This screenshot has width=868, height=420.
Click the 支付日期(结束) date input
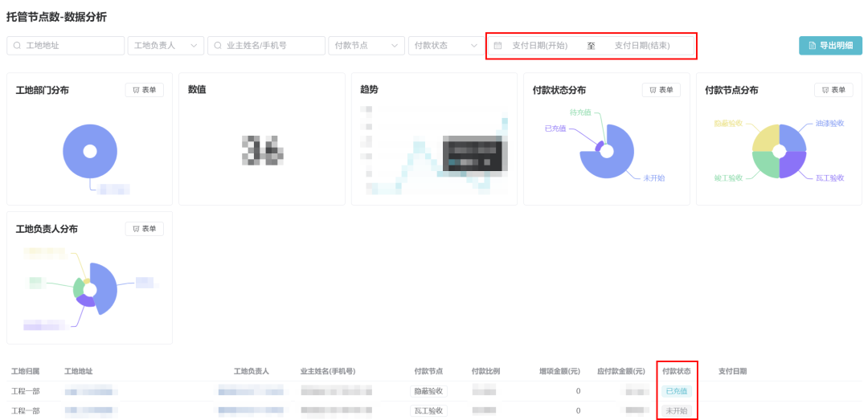coord(641,46)
